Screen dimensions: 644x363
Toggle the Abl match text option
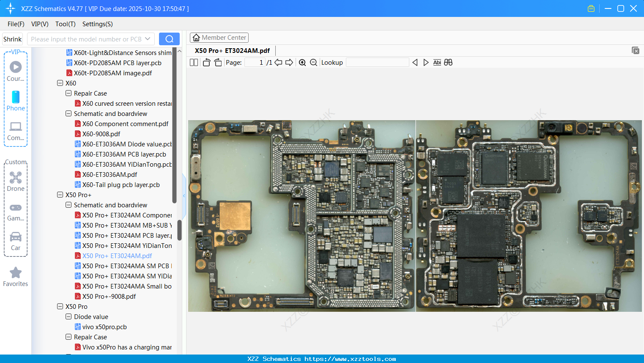click(437, 63)
